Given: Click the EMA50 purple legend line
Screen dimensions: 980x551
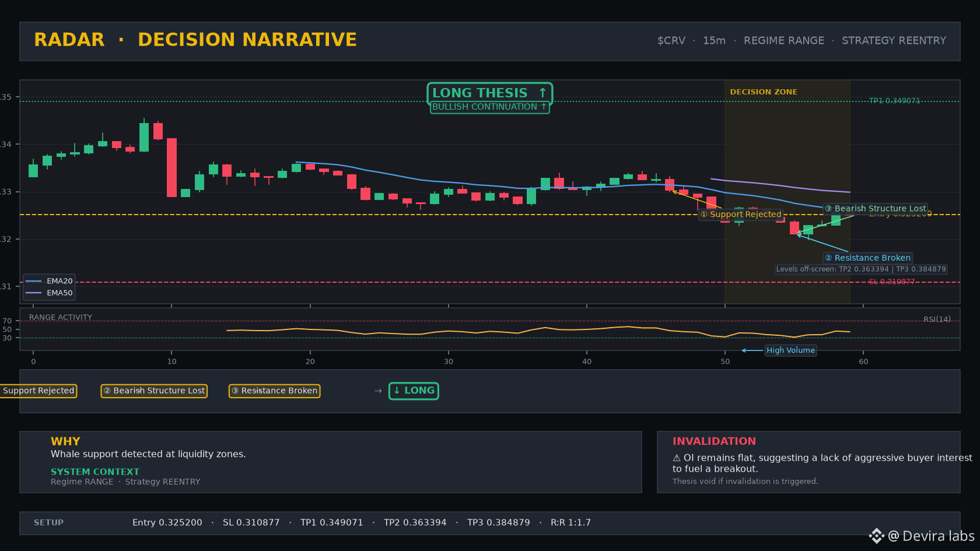Looking at the screenshot, I should coord(34,293).
